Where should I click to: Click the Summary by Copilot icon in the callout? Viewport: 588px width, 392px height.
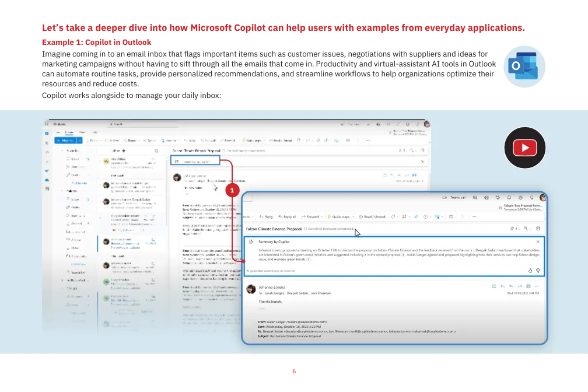coord(251,242)
